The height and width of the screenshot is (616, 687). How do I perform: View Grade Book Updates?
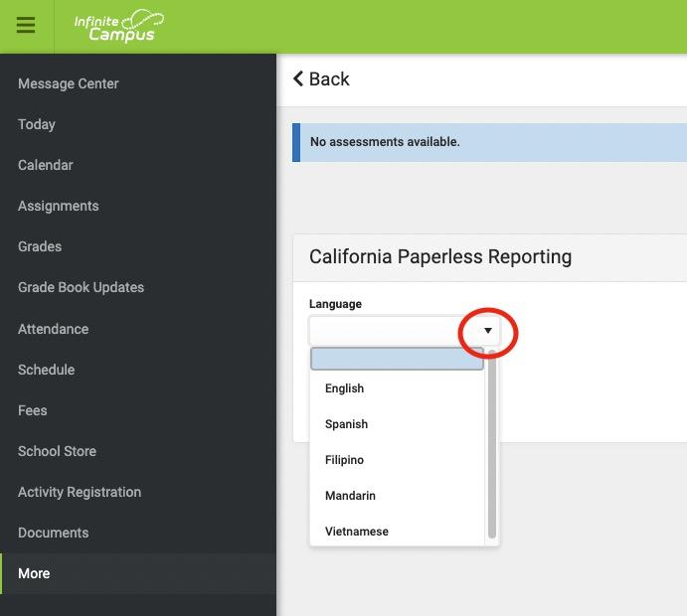[x=81, y=287]
